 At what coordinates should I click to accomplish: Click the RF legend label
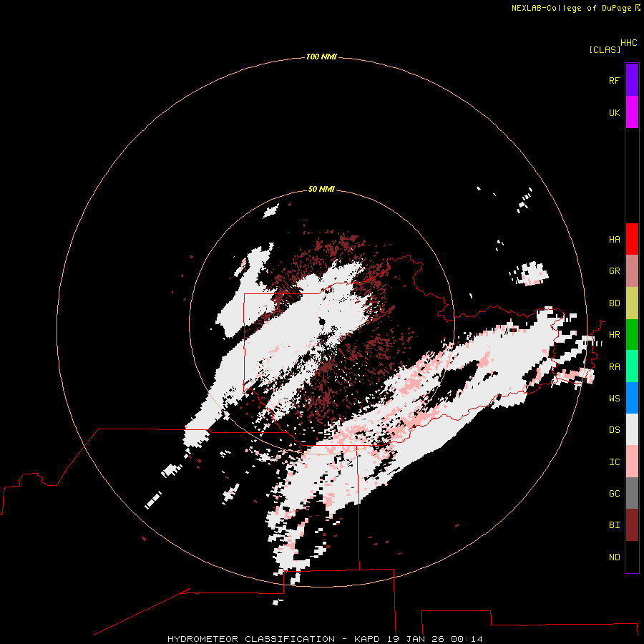614,80
